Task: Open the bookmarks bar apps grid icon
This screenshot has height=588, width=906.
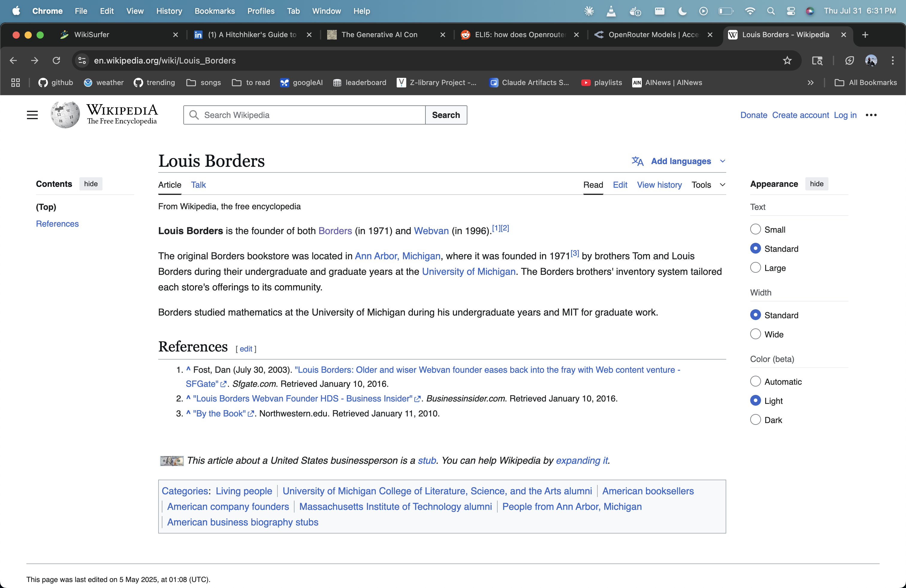Action: tap(16, 83)
